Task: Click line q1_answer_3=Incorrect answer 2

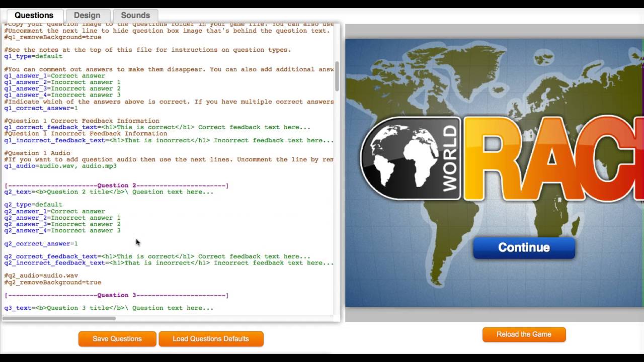Action: click(62, 88)
